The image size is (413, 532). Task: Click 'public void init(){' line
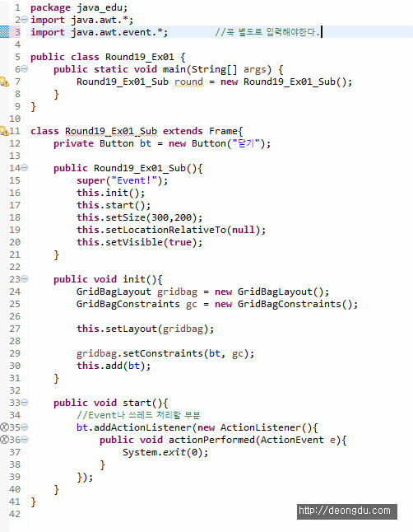(108, 279)
